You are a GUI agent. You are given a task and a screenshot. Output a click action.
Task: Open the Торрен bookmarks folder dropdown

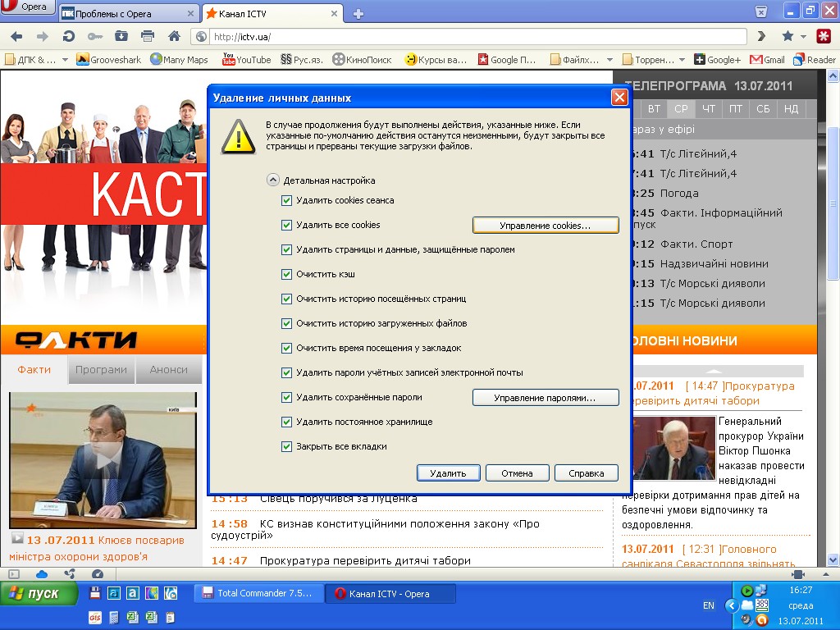[682, 60]
